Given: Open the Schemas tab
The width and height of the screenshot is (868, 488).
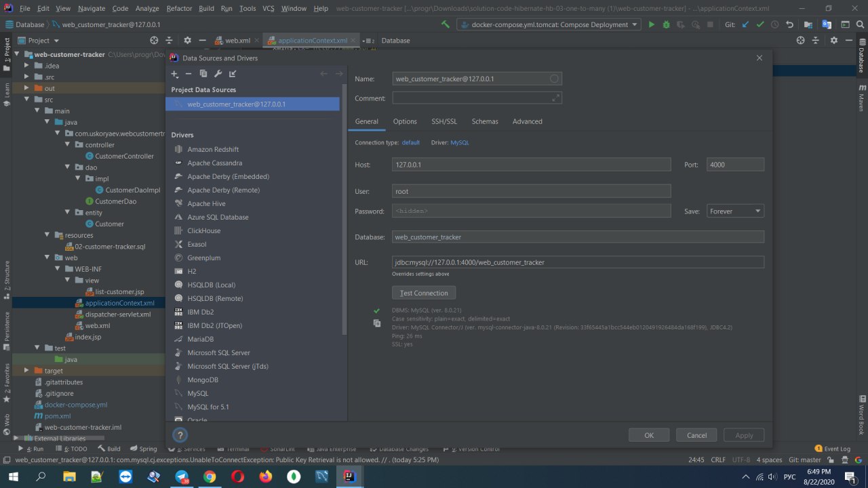Looking at the screenshot, I should click(x=485, y=121).
